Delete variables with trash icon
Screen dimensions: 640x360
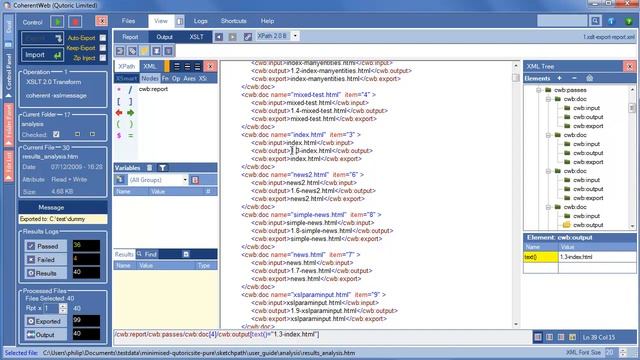click(x=150, y=167)
